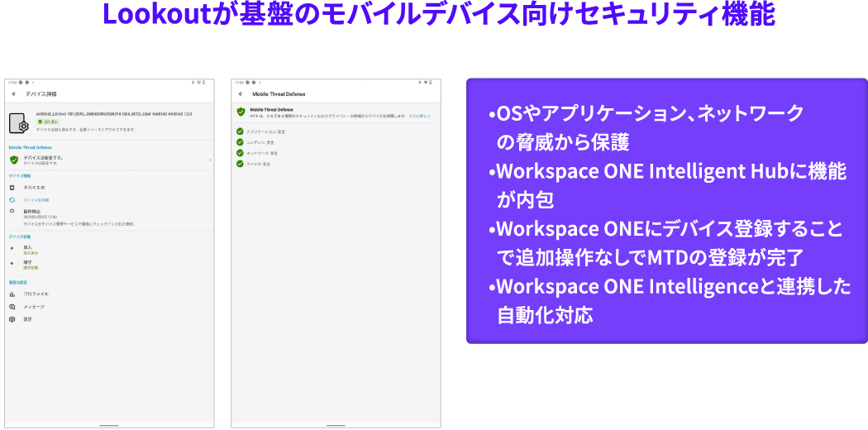
Task: Click the ネットワーク: 安全 text
Action: 262,153
